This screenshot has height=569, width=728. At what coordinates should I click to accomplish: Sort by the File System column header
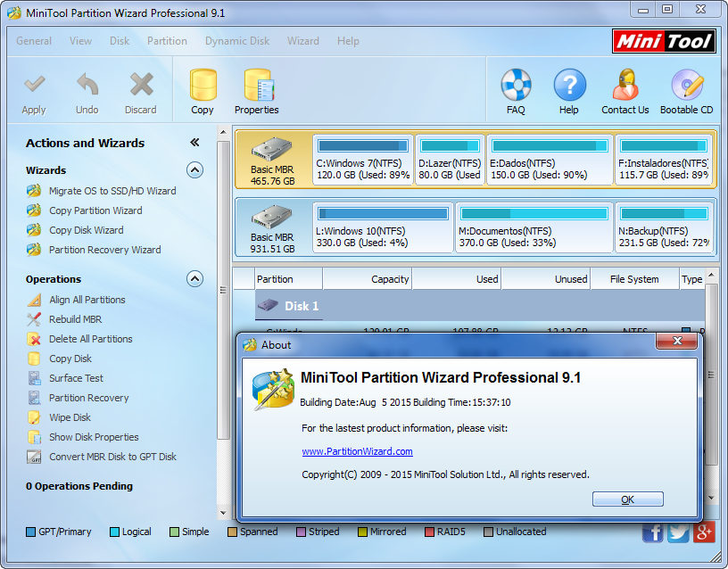point(634,279)
